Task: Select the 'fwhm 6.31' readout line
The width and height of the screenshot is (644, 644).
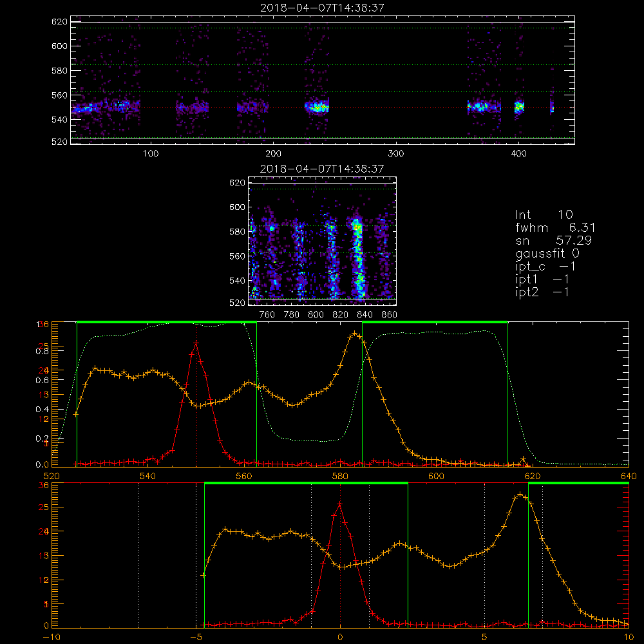Action: point(555,227)
